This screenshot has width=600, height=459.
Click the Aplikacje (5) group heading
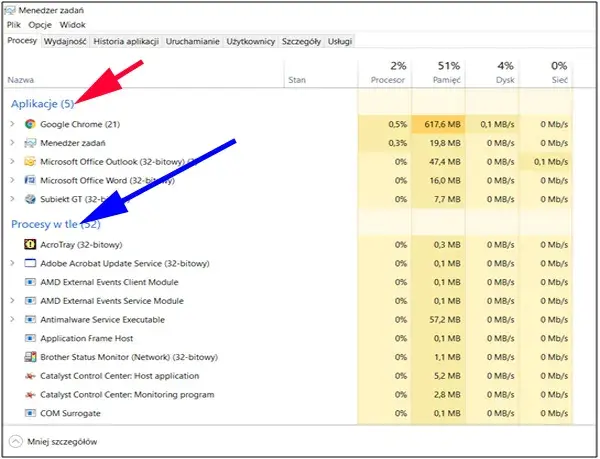[42, 104]
